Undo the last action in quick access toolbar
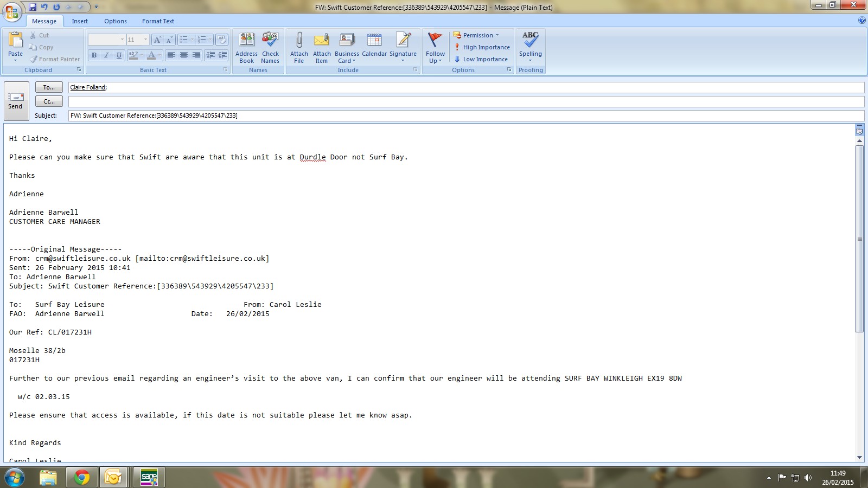 coord(44,7)
